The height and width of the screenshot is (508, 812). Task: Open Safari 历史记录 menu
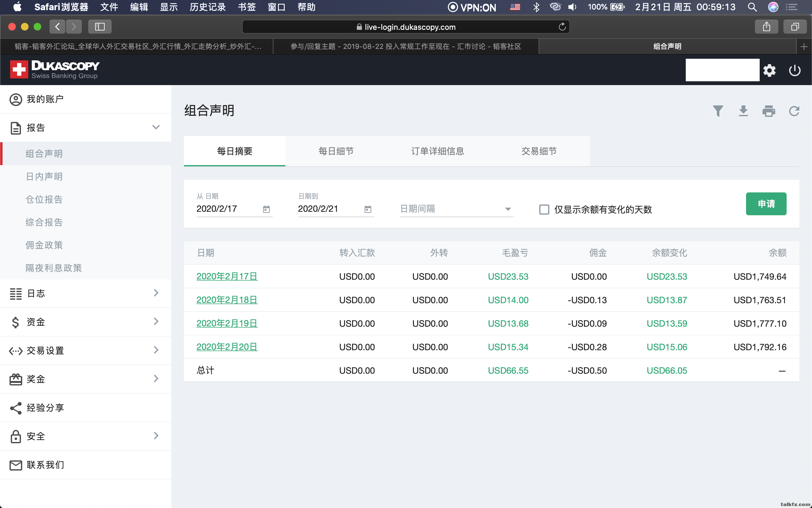point(208,7)
